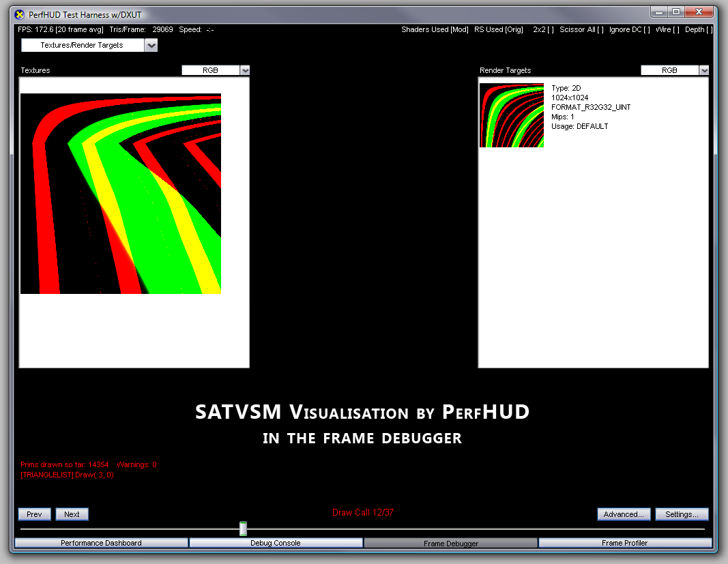Go to previous draw call with Prev
This screenshot has width=728, height=564.
click(x=34, y=514)
